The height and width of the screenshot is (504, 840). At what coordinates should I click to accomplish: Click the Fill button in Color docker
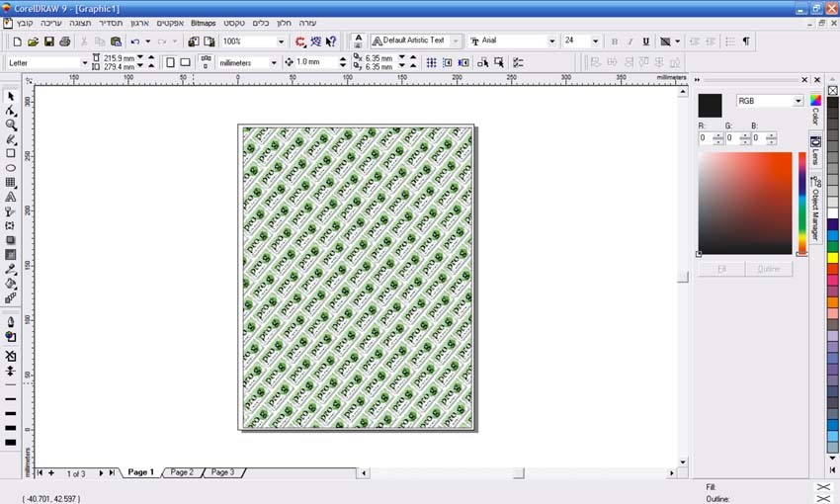coord(721,269)
